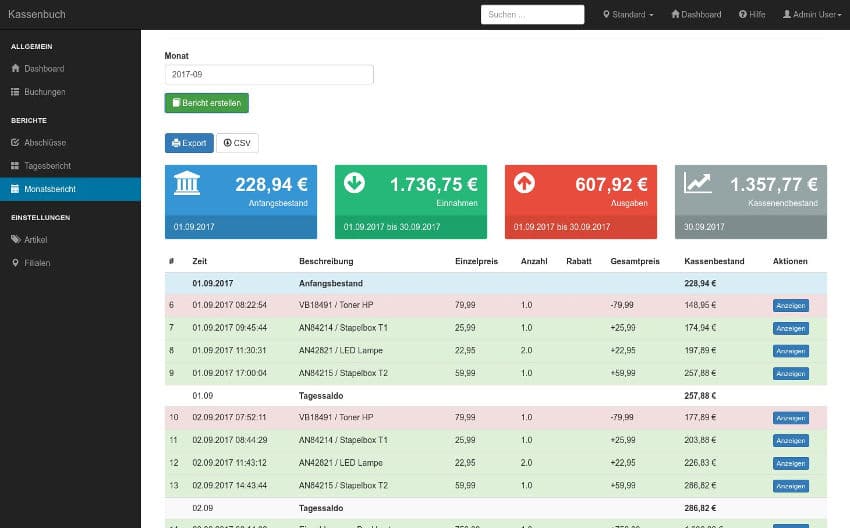Click Anzeigen for booking number 6
The height and width of the screenshot is (528, 850).
(790, 306)
